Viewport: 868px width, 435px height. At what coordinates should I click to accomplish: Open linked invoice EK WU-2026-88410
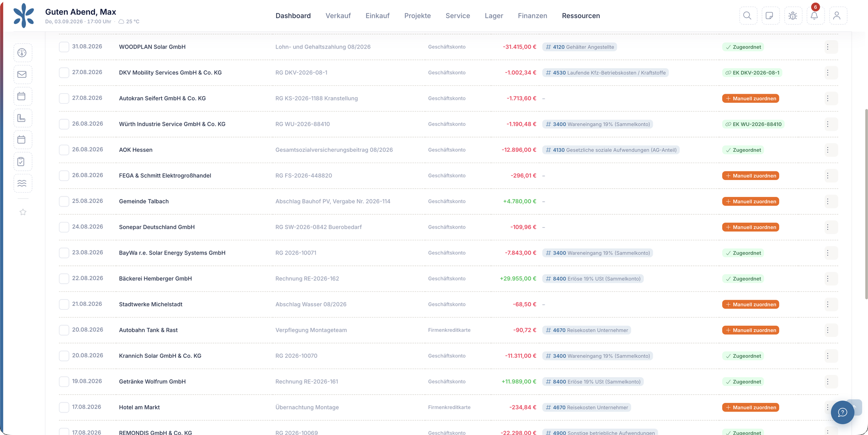click(x=753, y=124)
